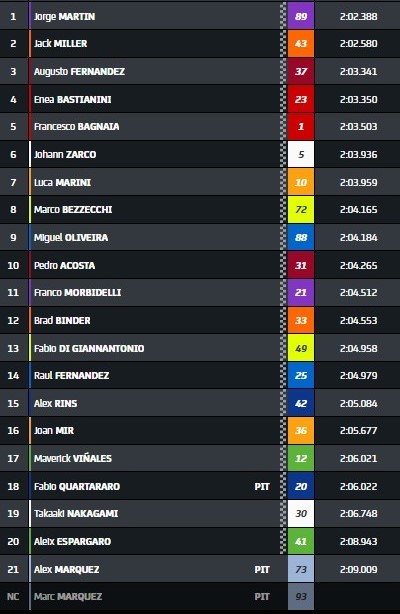400x614 pixels.
Task: Select Pedro ACOSTA's row
Action: 200,265
